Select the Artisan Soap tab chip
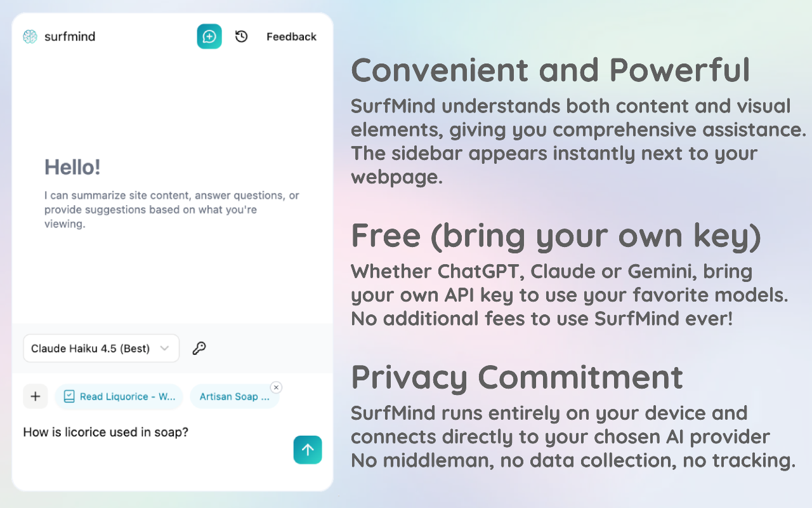Viewport: 812px width, 508px height. (x=234, y=397)
